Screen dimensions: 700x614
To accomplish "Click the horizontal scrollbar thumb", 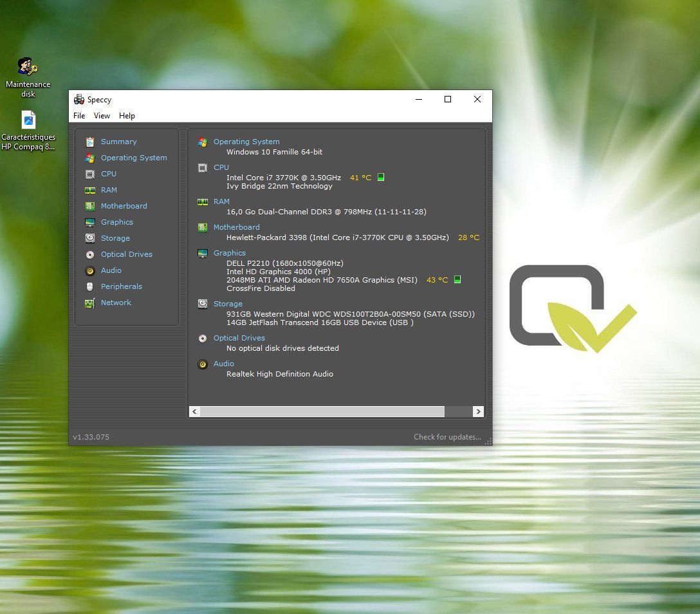I will (322, 411).
